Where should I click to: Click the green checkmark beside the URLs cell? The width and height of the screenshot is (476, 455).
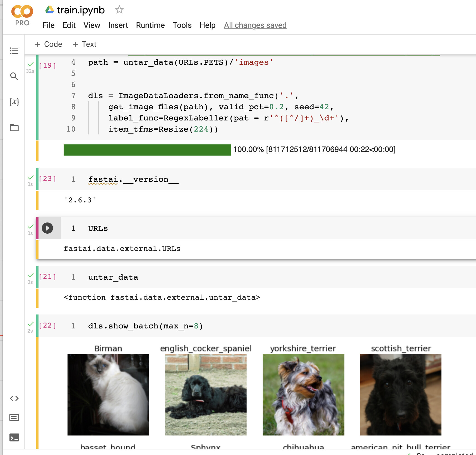(31, 226)
